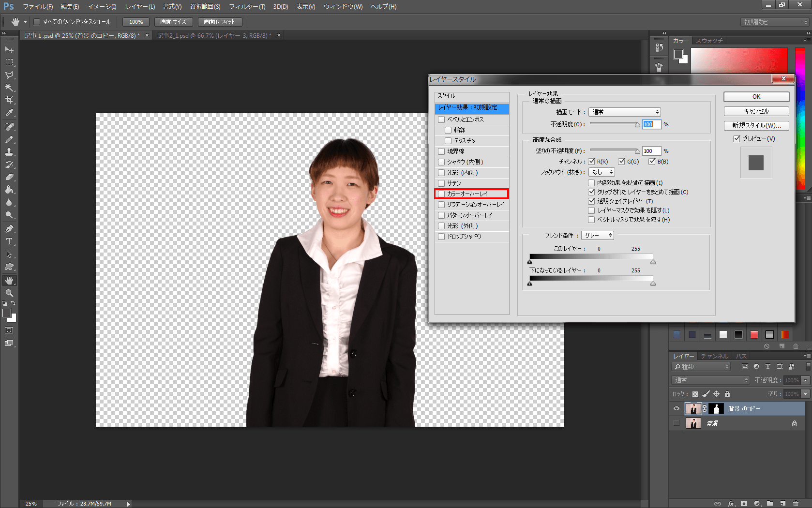Switch to チャンネル tab

click(714, 356)
